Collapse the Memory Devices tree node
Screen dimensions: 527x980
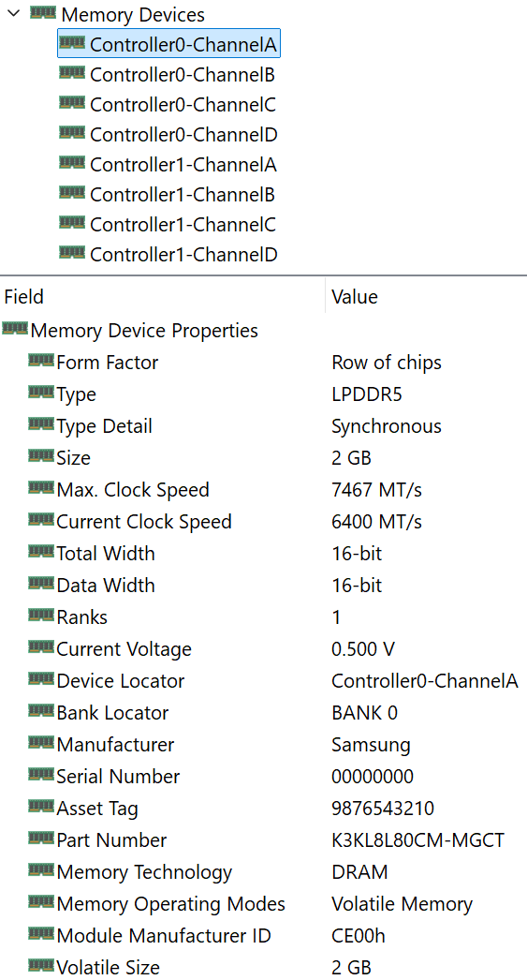pos(13,13)
